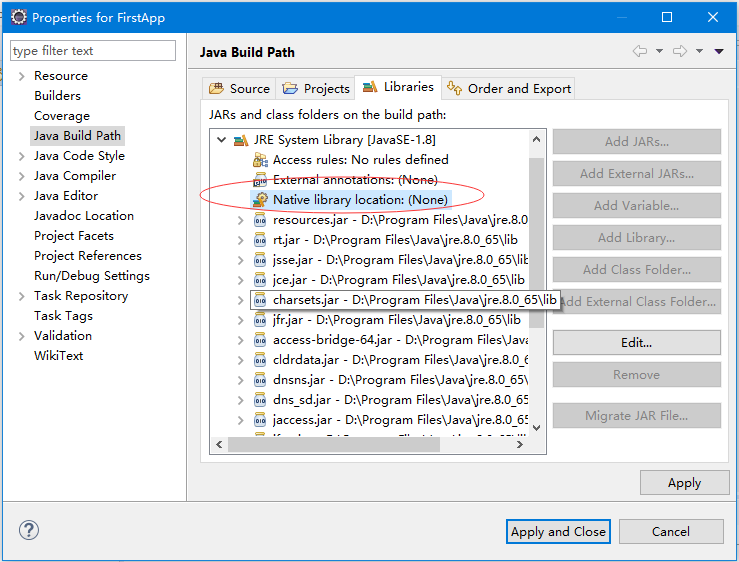Screen dimensions: 739x562
Task: Expand Validation in sidebar
Action: coord(21,336)
